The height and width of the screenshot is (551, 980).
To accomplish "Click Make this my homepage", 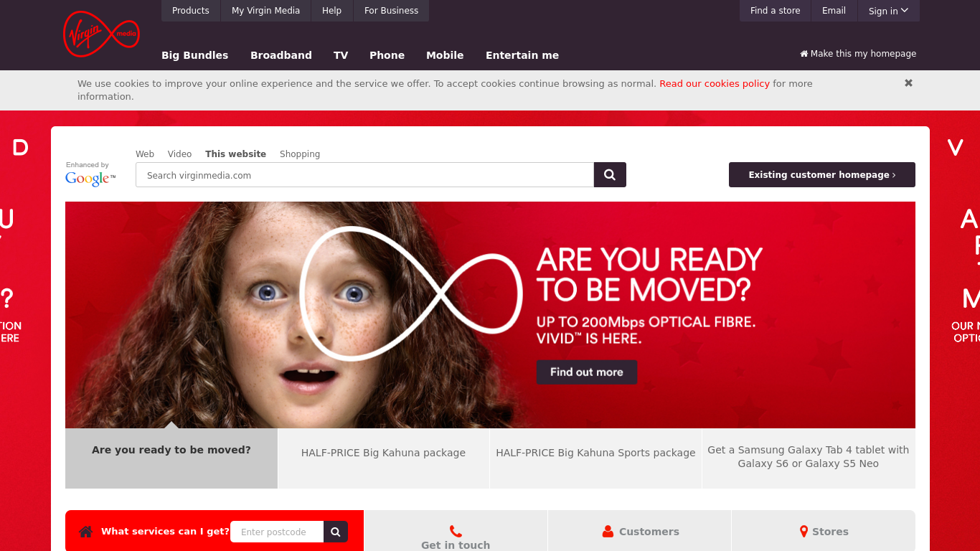I will click(x=858, y=54).
